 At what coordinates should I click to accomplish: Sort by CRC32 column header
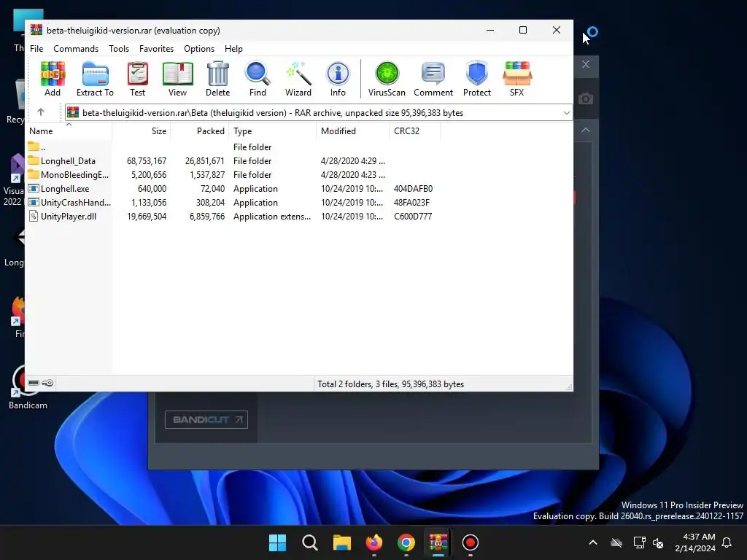(x=414, y=131)
